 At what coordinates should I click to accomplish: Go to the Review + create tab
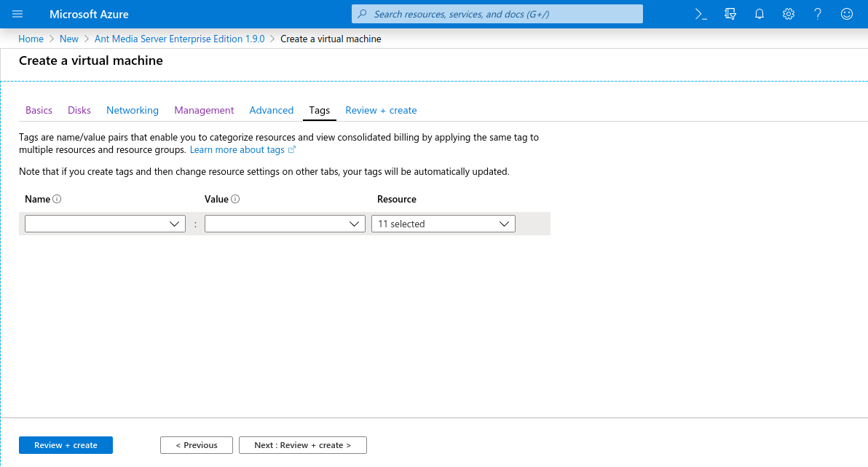(x=381, y=110)
